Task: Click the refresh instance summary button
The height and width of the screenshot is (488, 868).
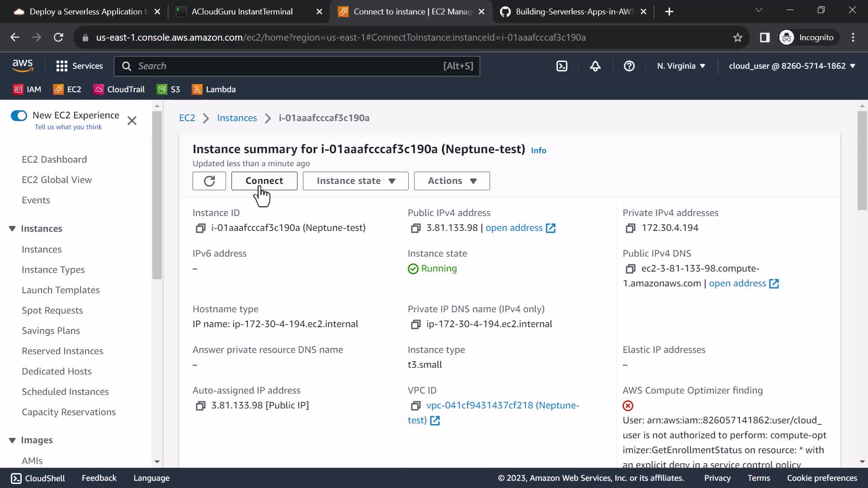Action: 209,181
